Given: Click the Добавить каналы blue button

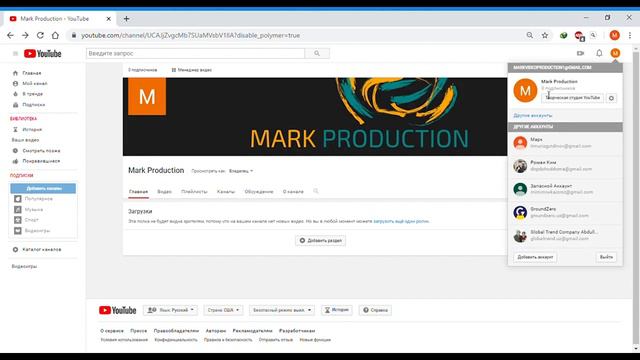Looking at the screenshot, I should pos(43,189).
